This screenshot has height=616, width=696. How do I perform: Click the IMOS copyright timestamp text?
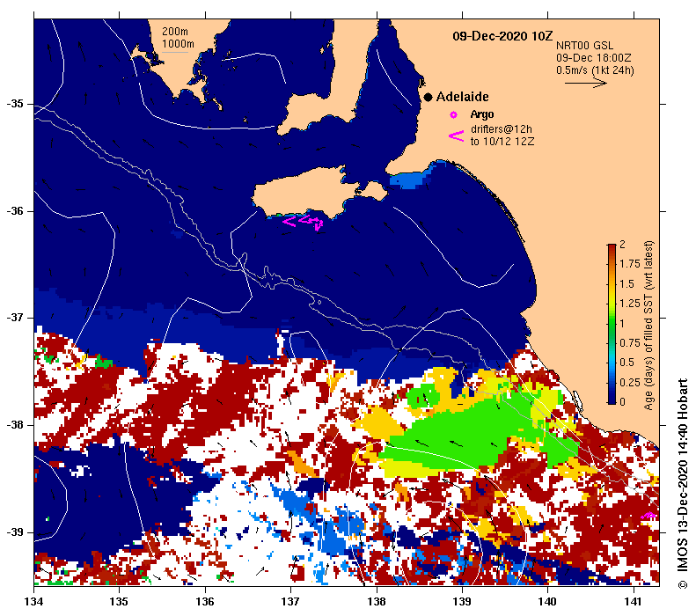[x=682, y=484]
